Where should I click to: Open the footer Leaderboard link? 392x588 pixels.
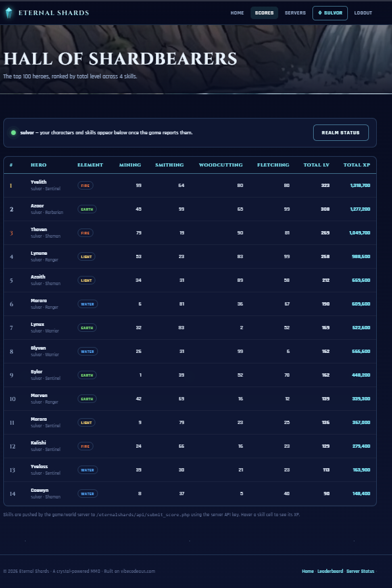pyautogui.click(x=330, y=571)
